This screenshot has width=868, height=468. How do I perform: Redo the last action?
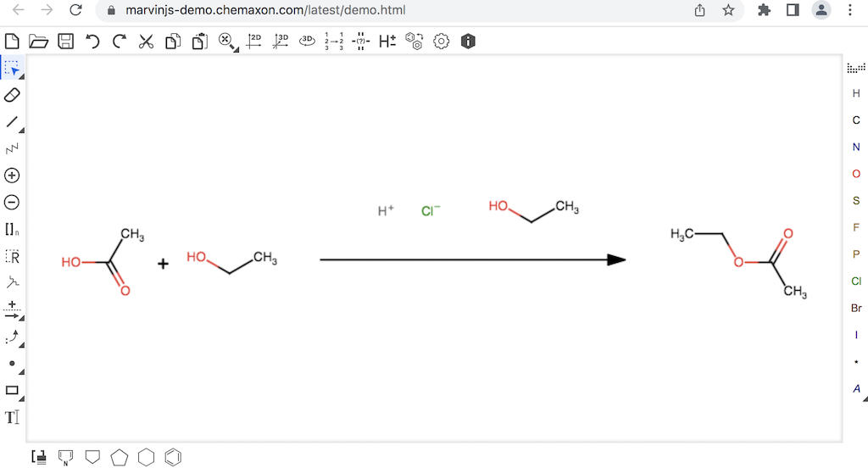click(x=119, y=41)
